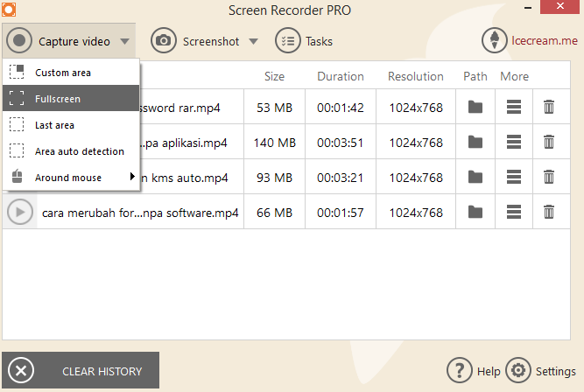Expand the Screenshot dropdown arrow
The width and height of the screenshot is (584, 392).
click(253, 41)
